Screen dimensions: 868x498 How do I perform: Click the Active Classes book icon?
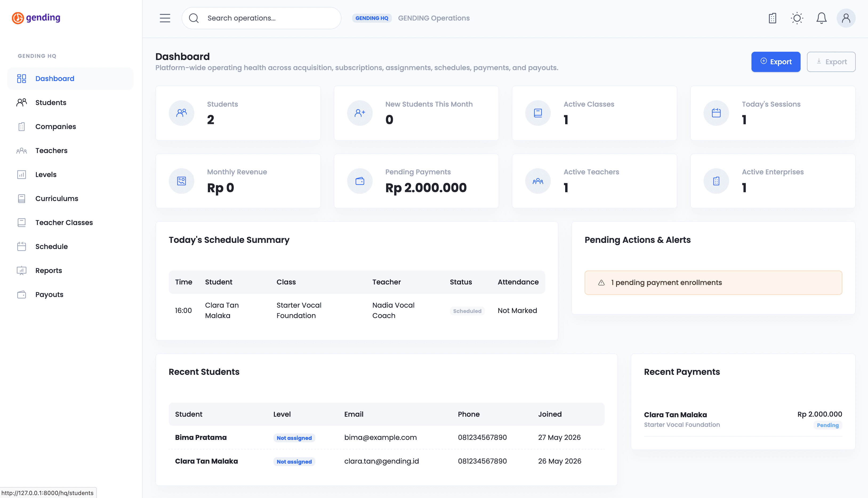click(538, 113)
